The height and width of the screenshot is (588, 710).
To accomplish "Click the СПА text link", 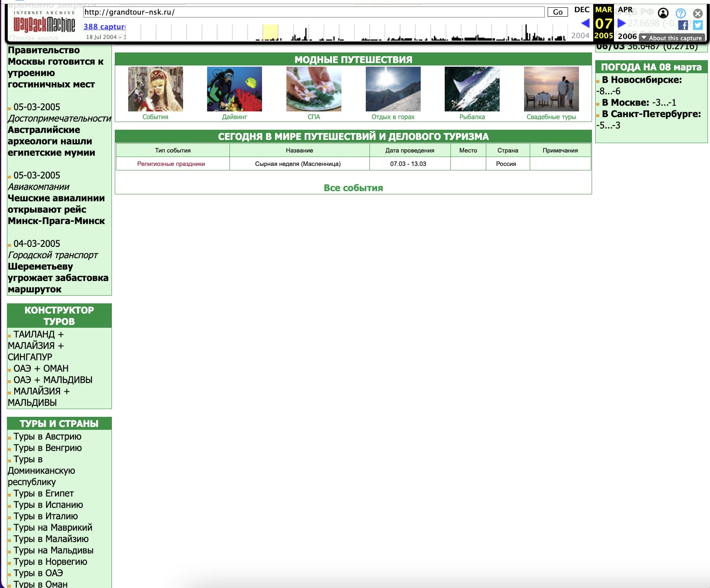I will [314, 117].
